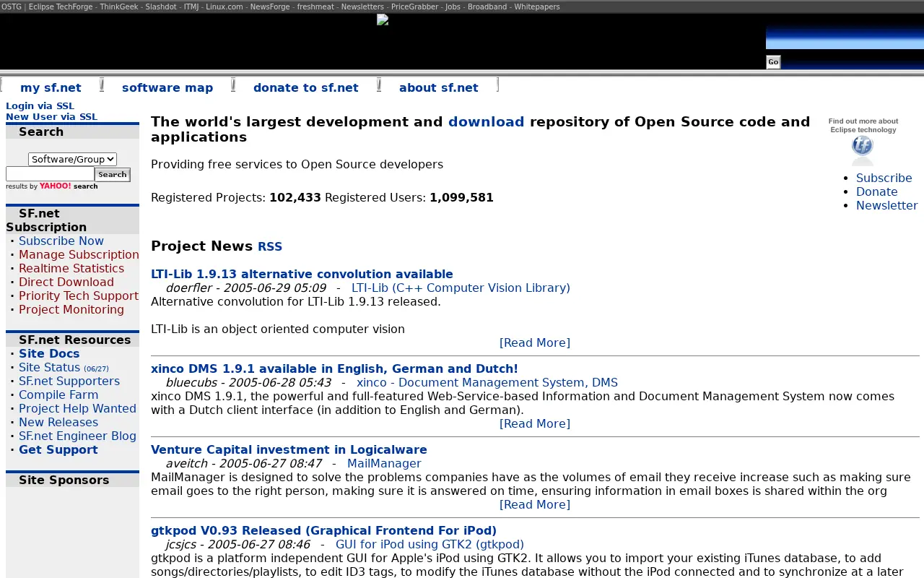
Task: Click Project Monitoring
Action: click(x=71, y=309)
